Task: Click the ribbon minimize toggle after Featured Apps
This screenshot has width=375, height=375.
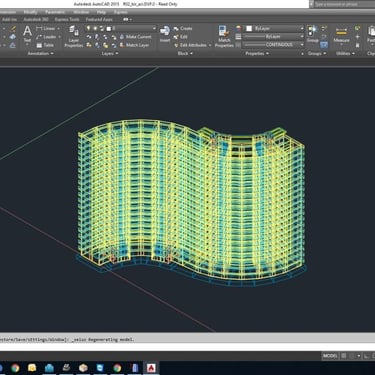Action: click(x=127, y=20)
